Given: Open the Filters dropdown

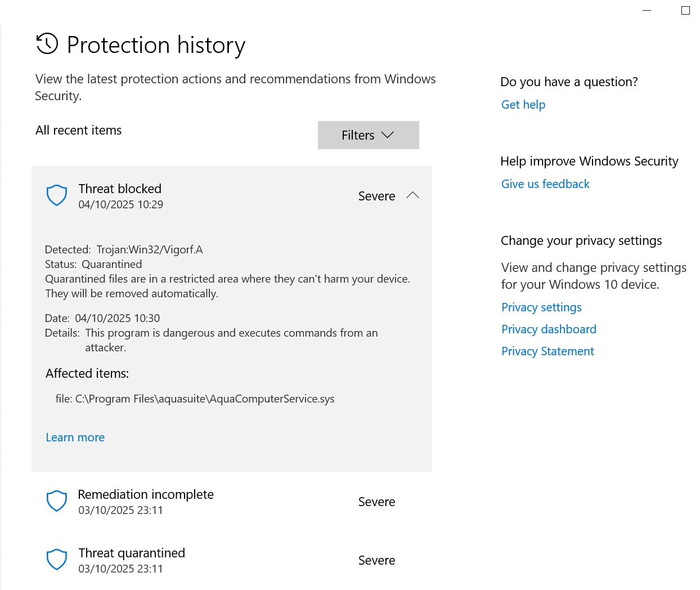Looking at the screenshot, I should [368, 135].
